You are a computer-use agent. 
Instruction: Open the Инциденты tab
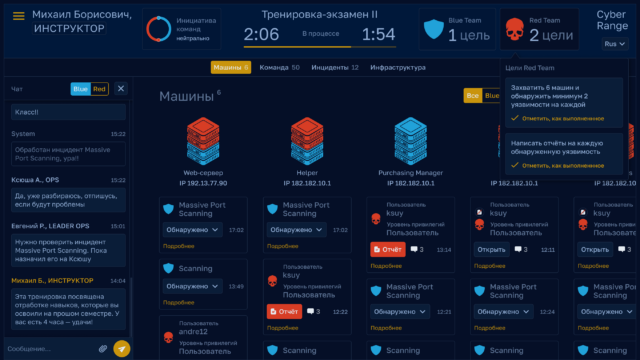click(x=335, y=67)
